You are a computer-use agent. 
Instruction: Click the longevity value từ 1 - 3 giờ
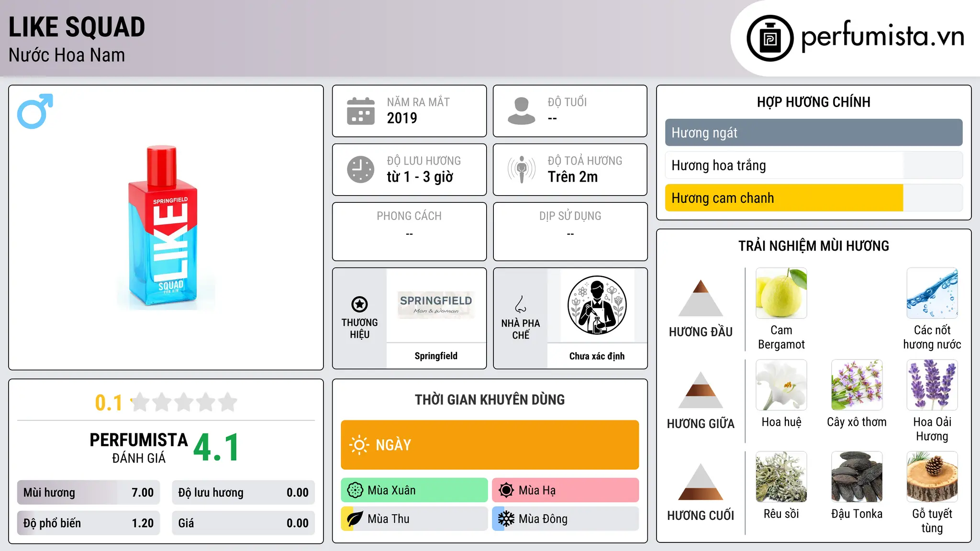(420, 177)
